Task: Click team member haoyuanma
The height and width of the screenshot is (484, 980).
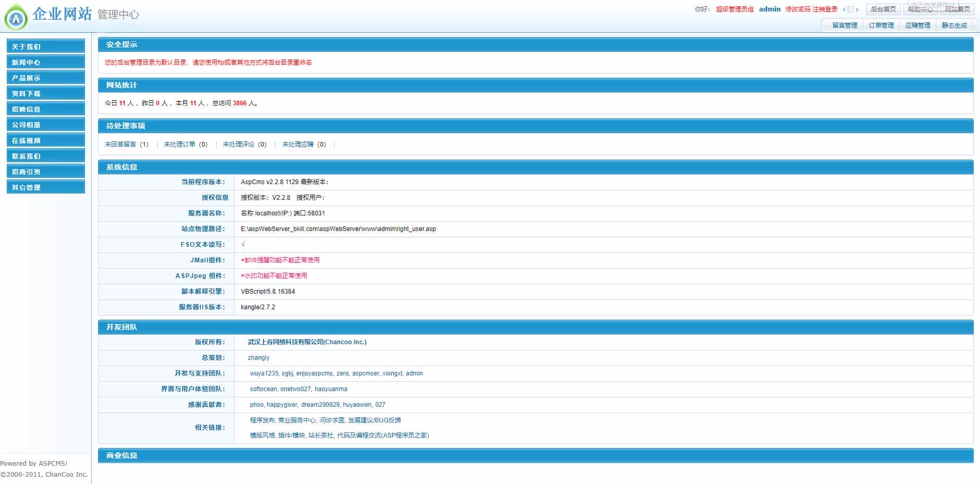Action: 331,389
